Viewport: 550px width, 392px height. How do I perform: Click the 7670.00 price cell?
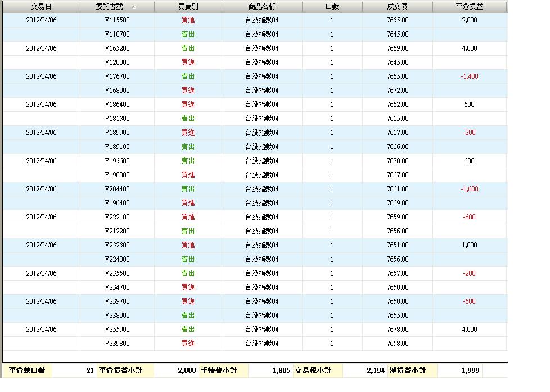[x=398, y=161]
